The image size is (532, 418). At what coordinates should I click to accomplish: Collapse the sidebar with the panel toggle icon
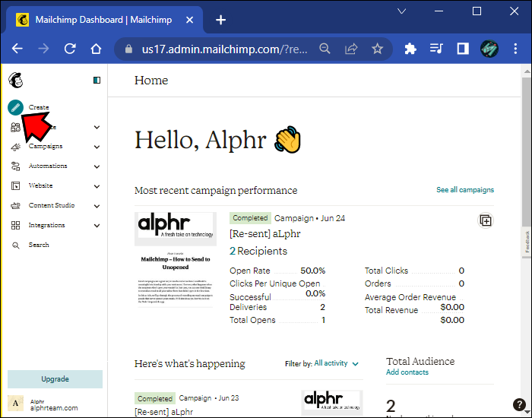tap(97, 80)
